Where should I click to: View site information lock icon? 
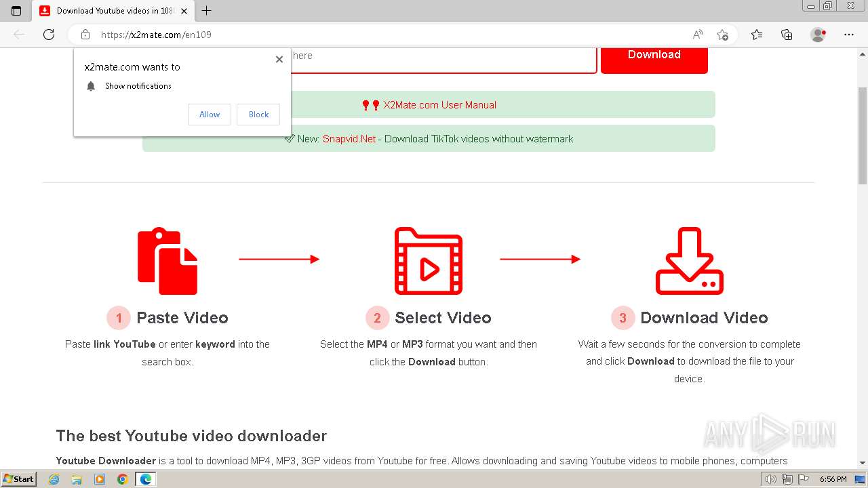[x=85, y=35]
